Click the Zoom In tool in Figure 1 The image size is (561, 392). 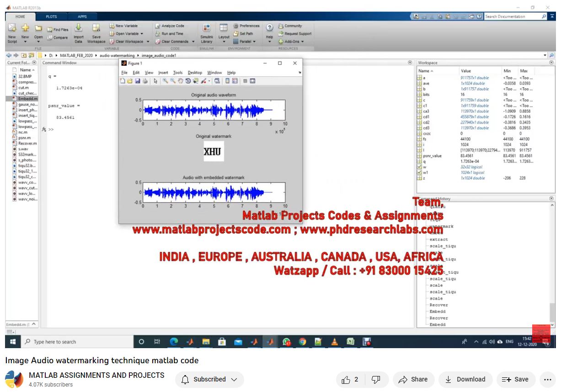click(165, 81)
